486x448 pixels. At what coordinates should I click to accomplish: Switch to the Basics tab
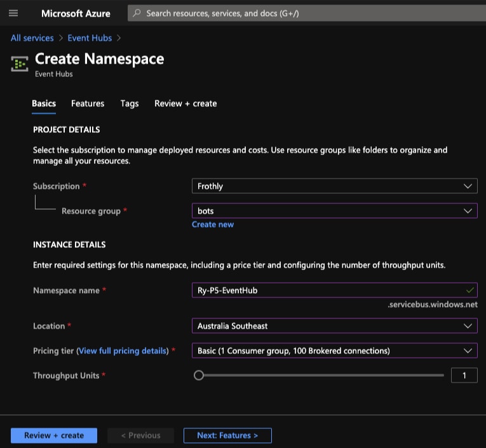pyautogui.click(x=44, y=104)
